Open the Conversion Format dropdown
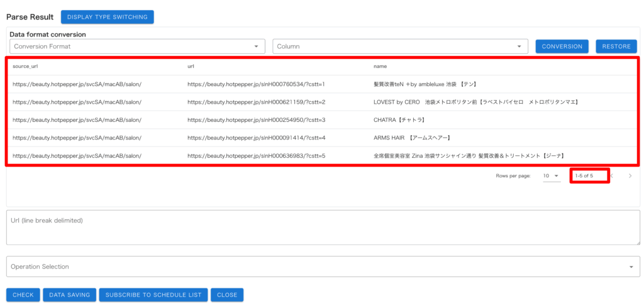Viewport: 644px width, 308px height. tap(137, 47)
